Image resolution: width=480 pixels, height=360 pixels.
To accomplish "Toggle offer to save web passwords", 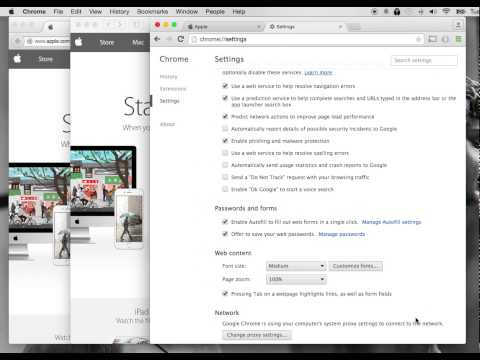I will click(225, 234).
